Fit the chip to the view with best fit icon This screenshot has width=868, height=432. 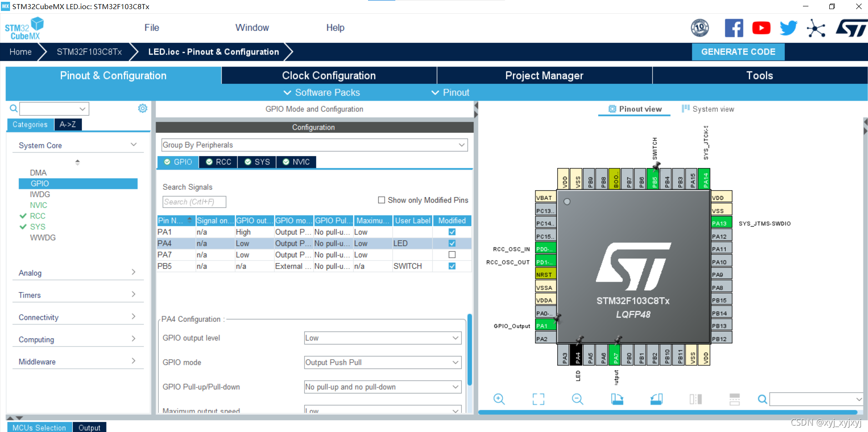538,399
